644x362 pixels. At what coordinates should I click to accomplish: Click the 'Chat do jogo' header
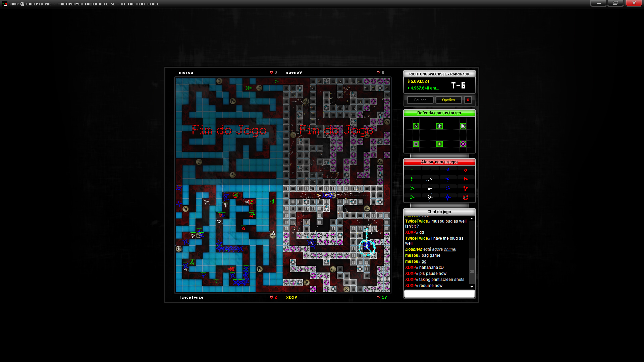439,212
